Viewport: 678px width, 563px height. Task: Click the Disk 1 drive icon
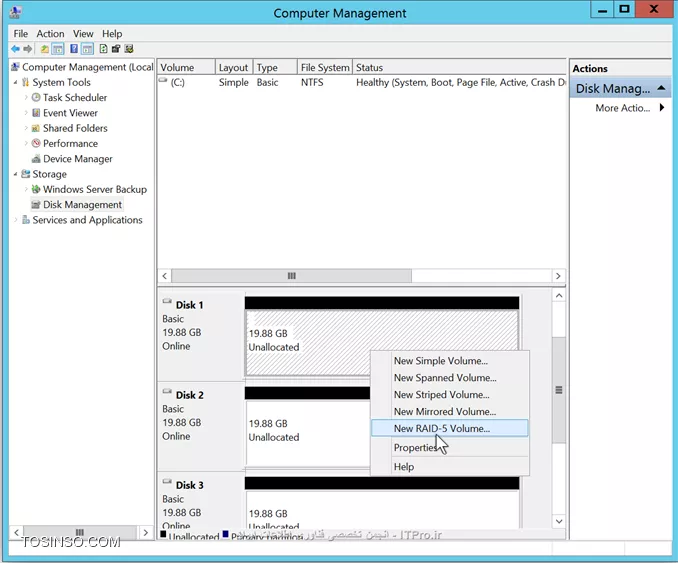point(167,301)
